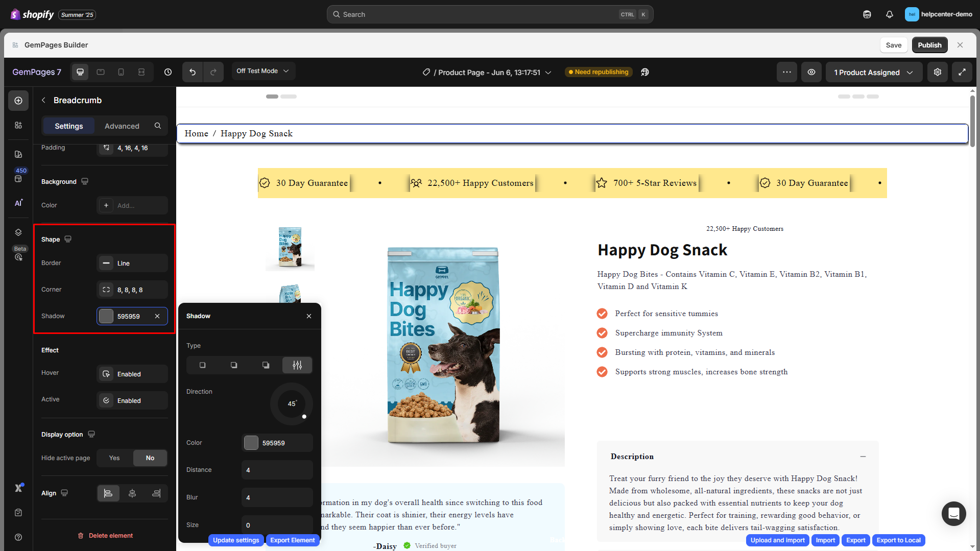Open page settings gear icon
This screenshot has width=980, height=551.
938,72
